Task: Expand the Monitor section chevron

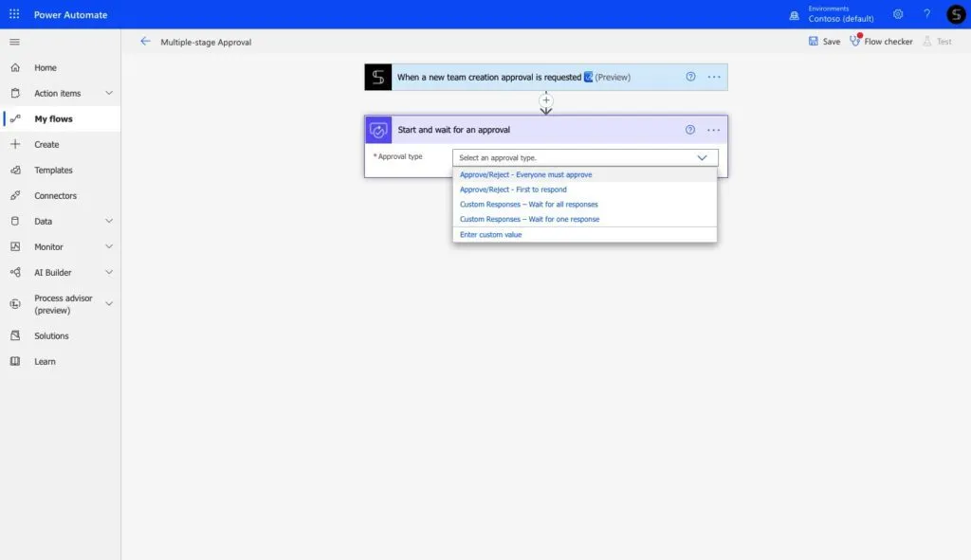Action: [x=109, y=246]
